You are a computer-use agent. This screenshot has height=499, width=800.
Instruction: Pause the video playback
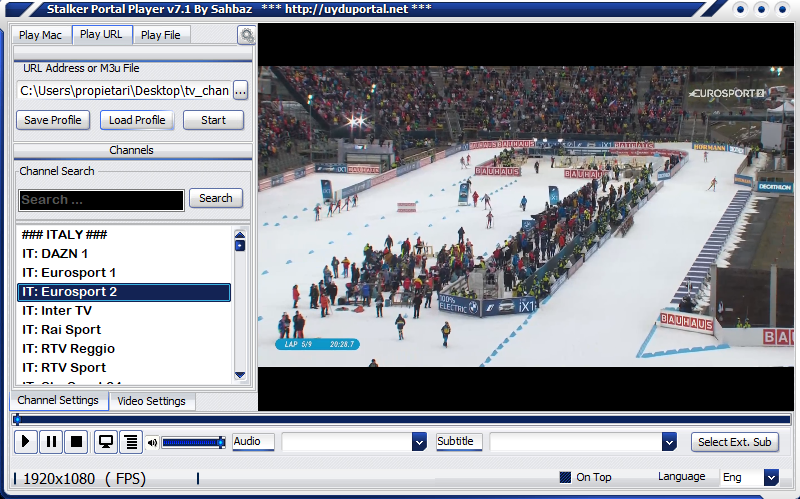pos(51,441)
